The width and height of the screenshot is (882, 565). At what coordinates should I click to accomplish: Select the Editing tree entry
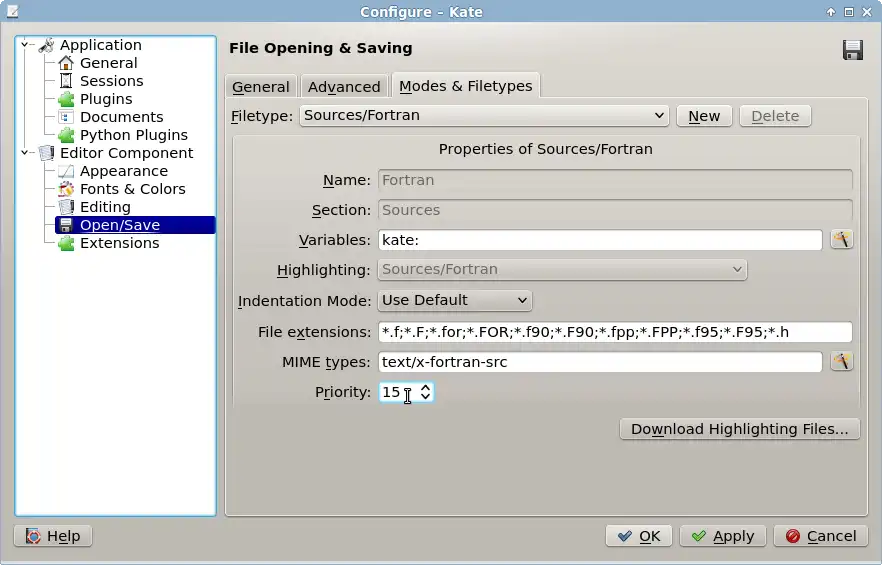pos(105,207)
